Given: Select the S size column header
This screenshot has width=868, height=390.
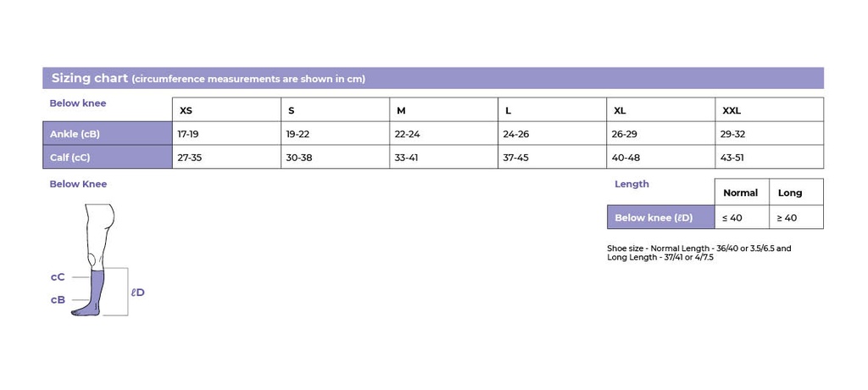Looking at the screenshot, I should [x=336, y=109].
